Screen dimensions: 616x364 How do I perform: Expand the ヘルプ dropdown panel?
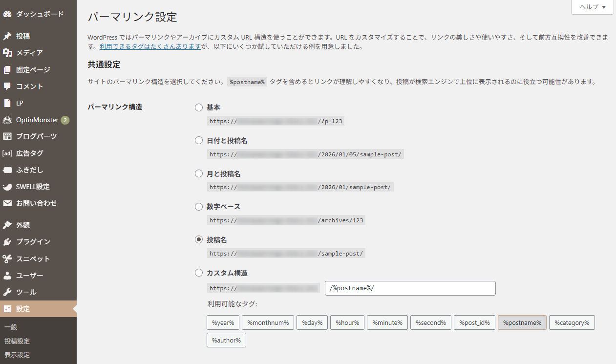click(x=592, y=7)
